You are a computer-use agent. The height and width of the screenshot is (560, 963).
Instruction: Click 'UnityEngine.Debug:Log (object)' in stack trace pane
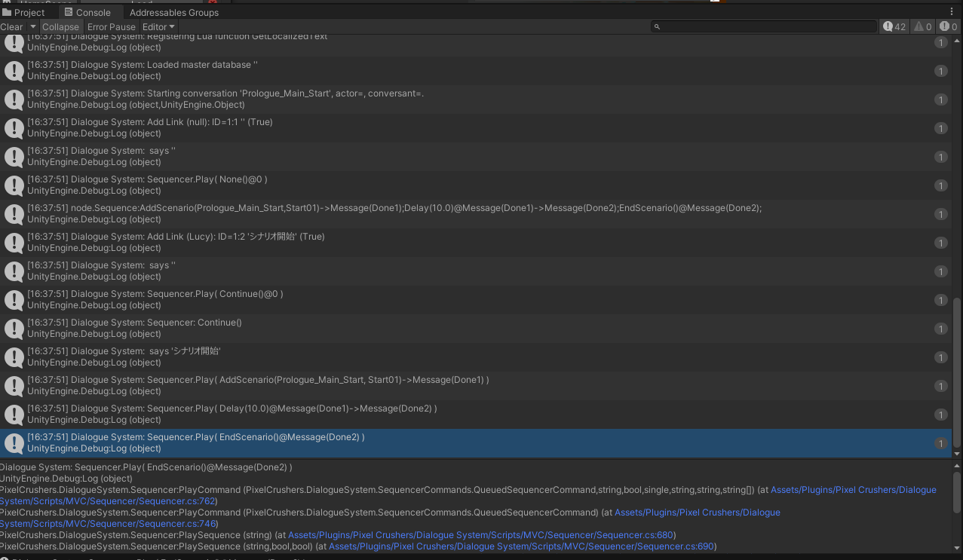66,479
